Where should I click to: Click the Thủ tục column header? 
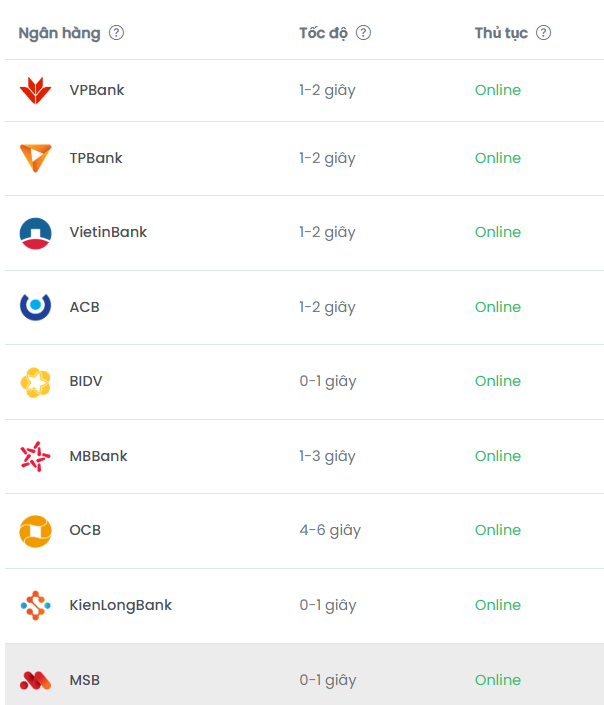coord(501,33)
